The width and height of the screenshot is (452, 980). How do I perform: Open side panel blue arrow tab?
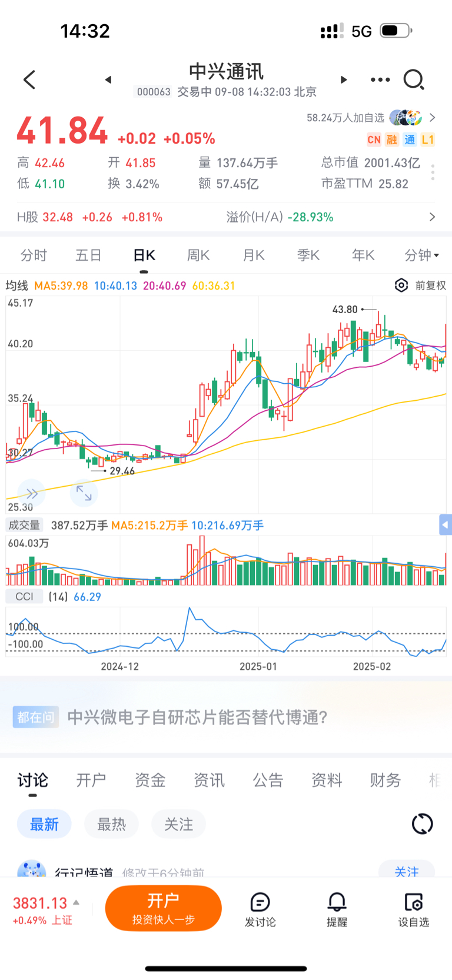click(x=446, y=524)
